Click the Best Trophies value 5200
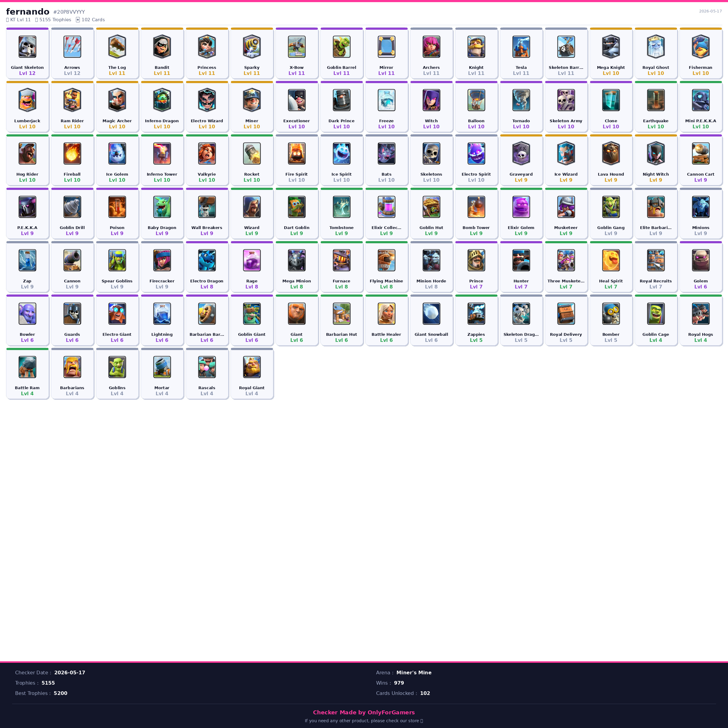 (x=60, y=693)
